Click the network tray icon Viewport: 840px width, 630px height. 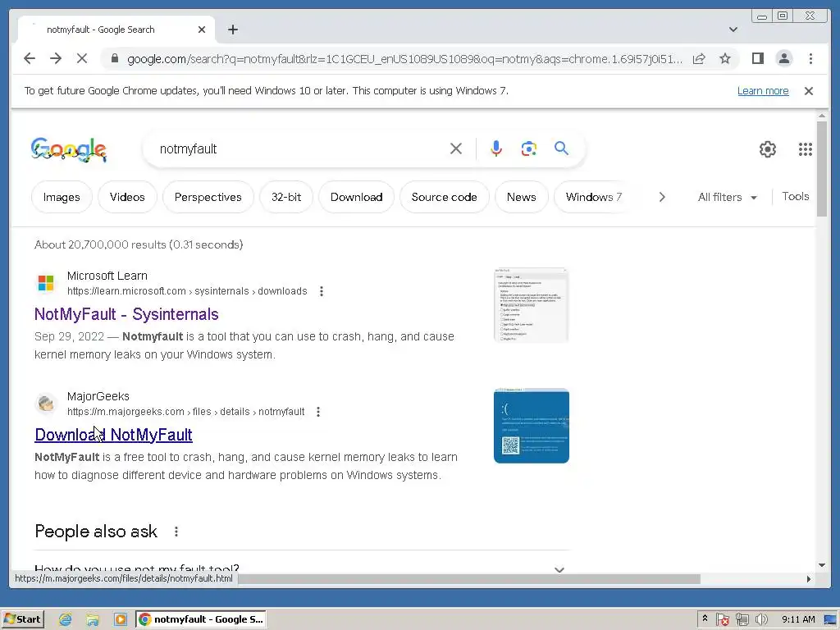[x=742, y=620]
